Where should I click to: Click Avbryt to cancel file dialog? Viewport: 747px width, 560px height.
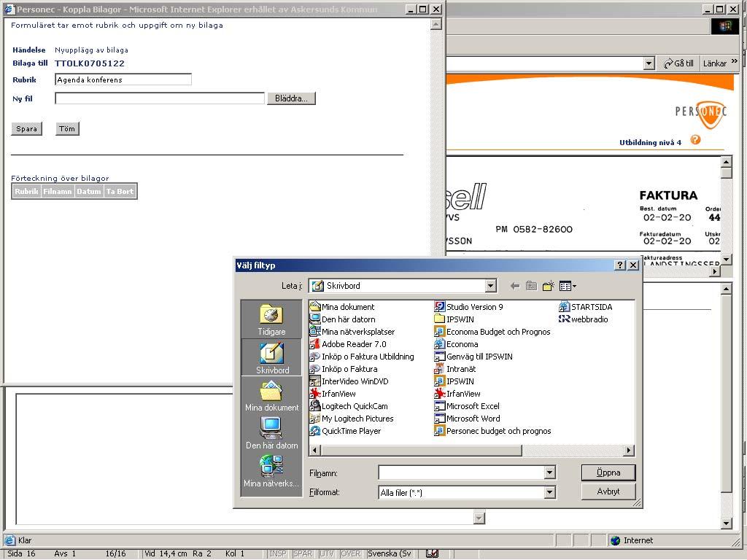(x=608, y=491)
